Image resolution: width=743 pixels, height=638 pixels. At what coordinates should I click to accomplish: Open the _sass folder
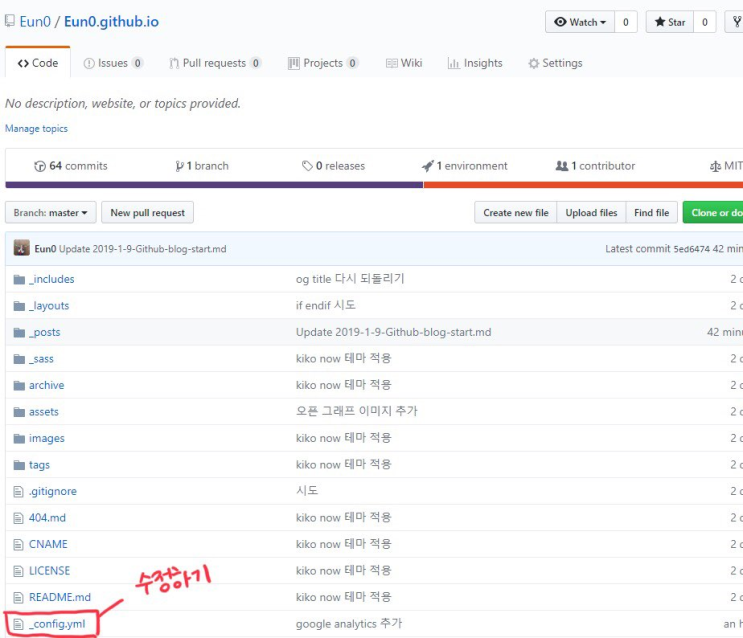coord(41,359)
